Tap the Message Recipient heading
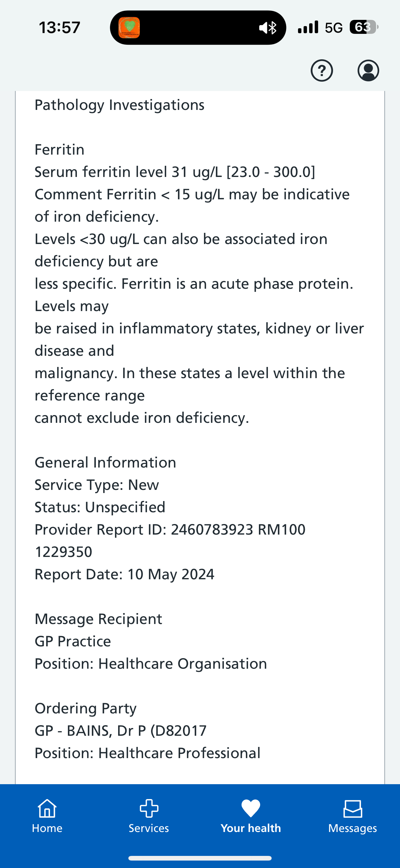 click(x=98, y=619)
